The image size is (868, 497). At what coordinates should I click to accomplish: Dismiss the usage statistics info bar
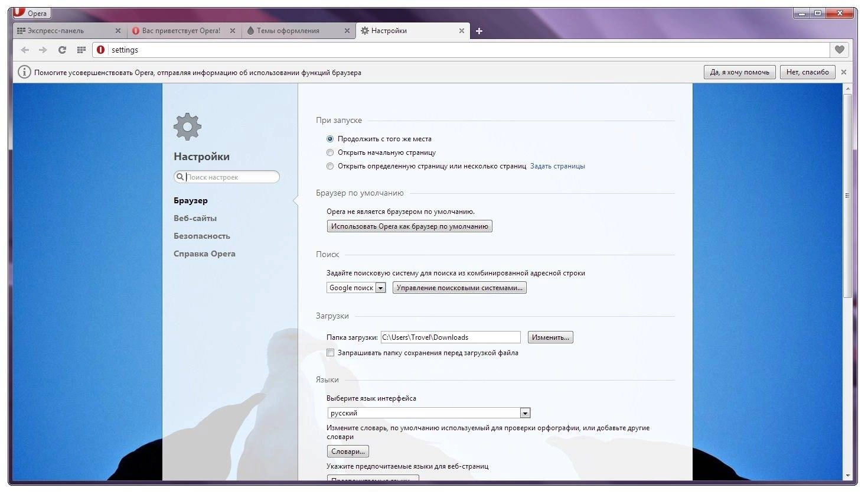(844, 72)
